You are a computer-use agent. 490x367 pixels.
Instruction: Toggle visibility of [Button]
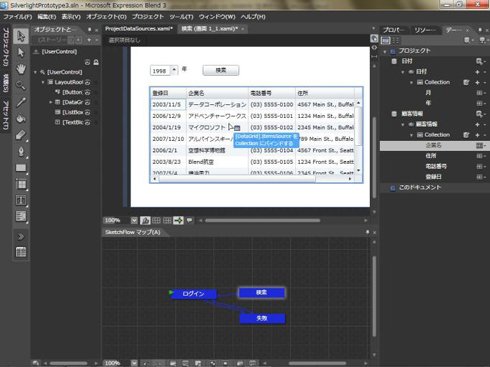(88, 92)
